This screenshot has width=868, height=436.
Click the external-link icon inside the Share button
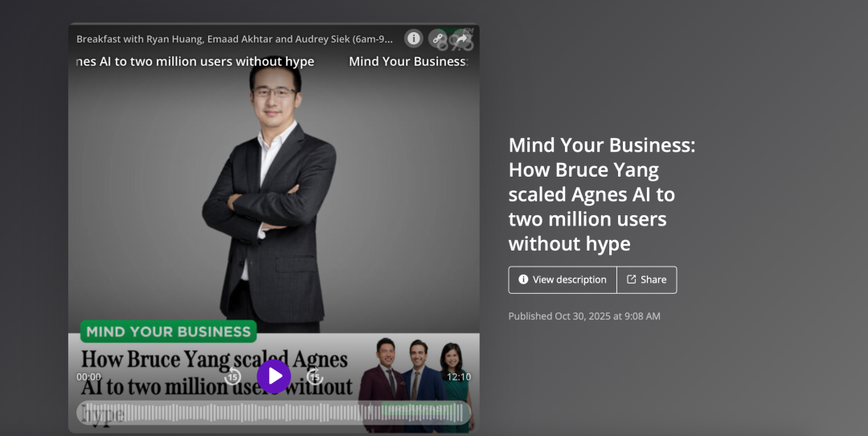pos(631,279)
